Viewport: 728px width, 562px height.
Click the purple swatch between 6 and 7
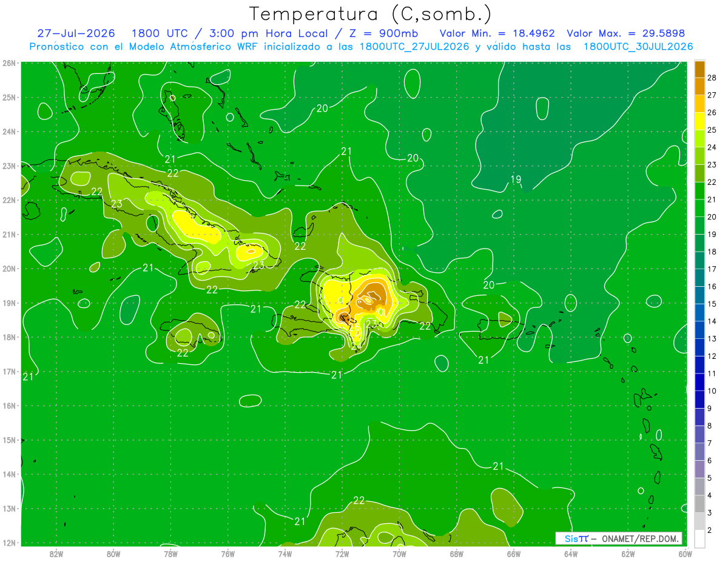(699, 452)
